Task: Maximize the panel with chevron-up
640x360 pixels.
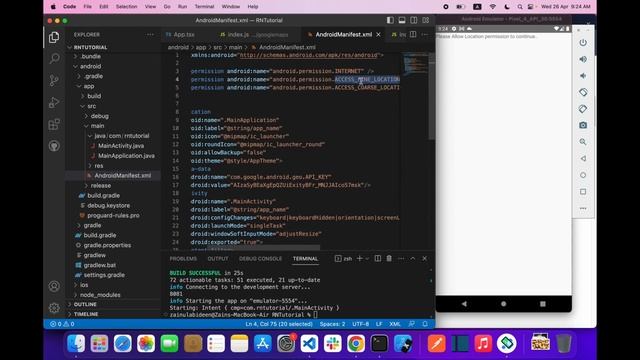Action: [x=413, y=258]
